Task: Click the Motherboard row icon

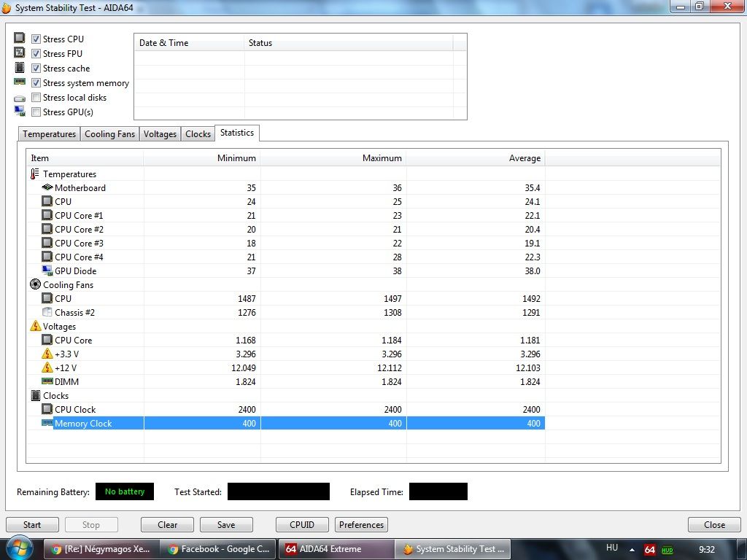Action: click(x=47, y=187)
